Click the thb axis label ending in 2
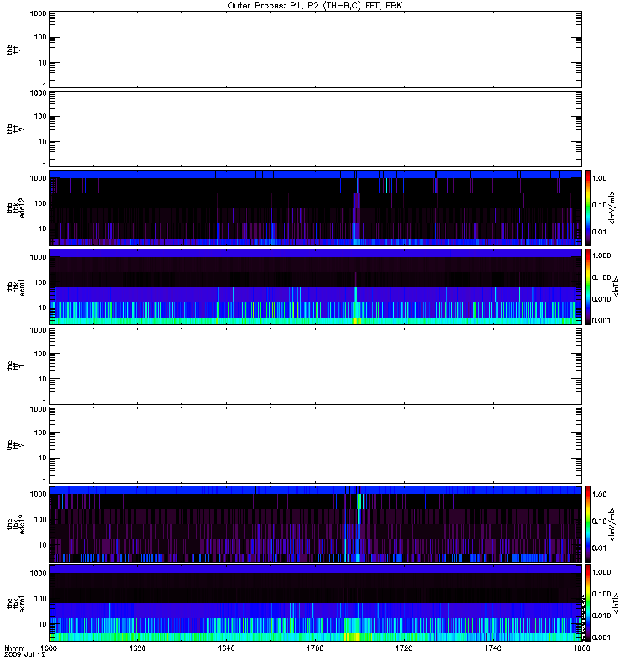 [x=16, y=129]
